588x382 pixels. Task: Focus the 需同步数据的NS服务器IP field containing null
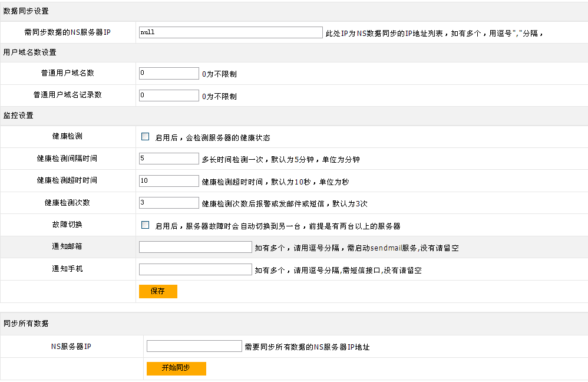(230, 32)
